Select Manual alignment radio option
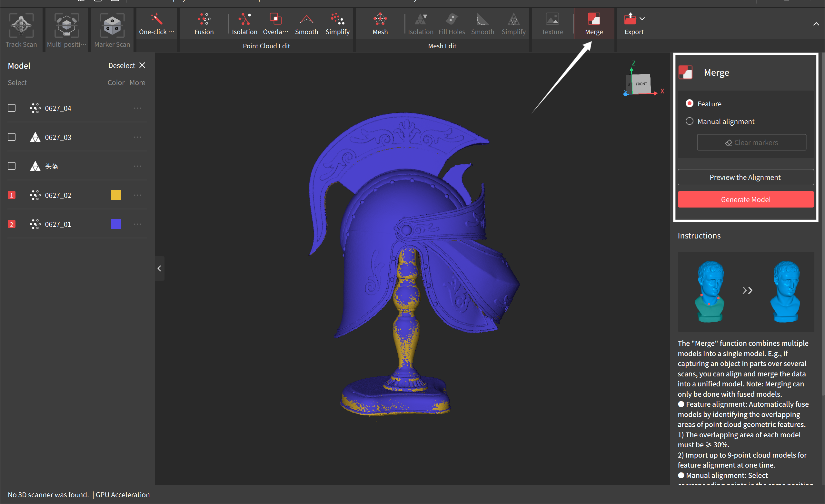 (689, 121)
